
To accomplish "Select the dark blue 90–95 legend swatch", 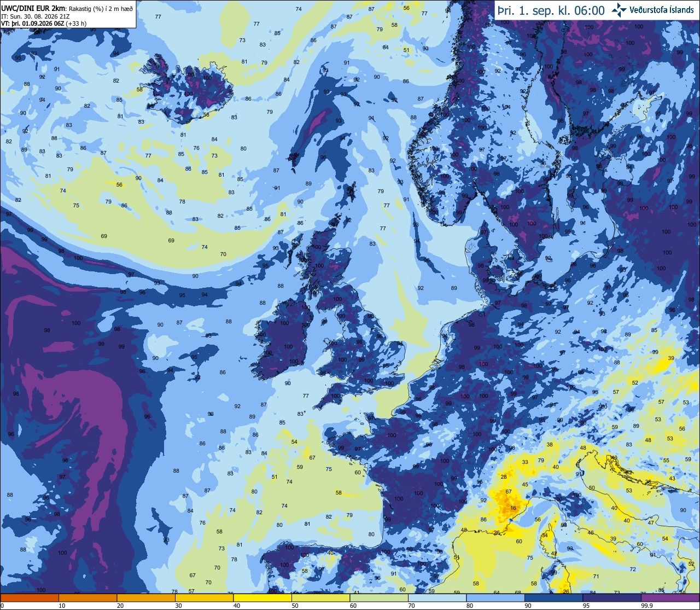I will [553, 597].
